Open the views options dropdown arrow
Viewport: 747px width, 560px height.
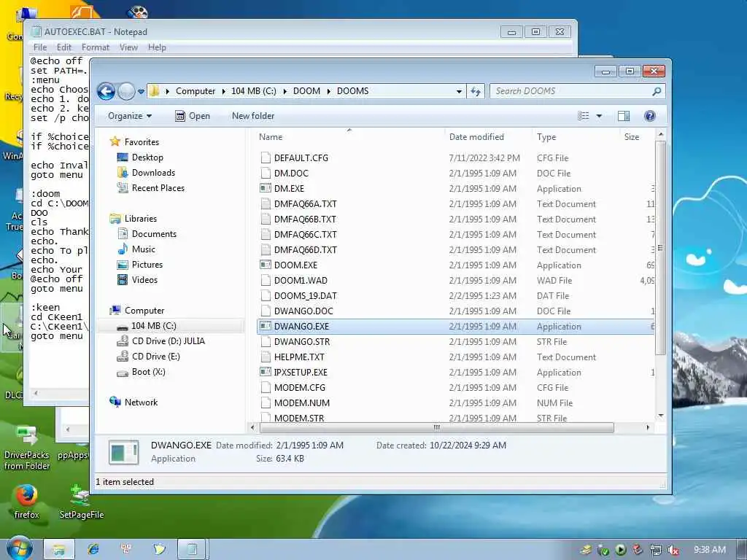[599, 116]
